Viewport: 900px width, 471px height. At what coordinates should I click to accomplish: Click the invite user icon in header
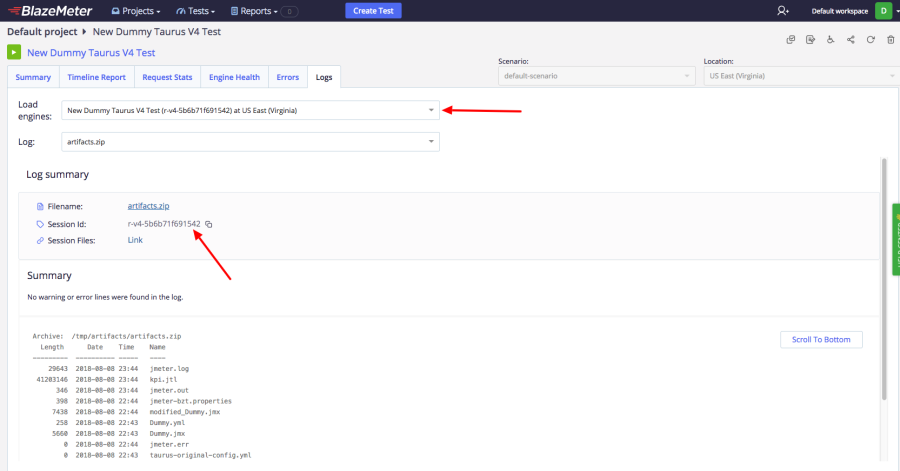coord(783,11)
